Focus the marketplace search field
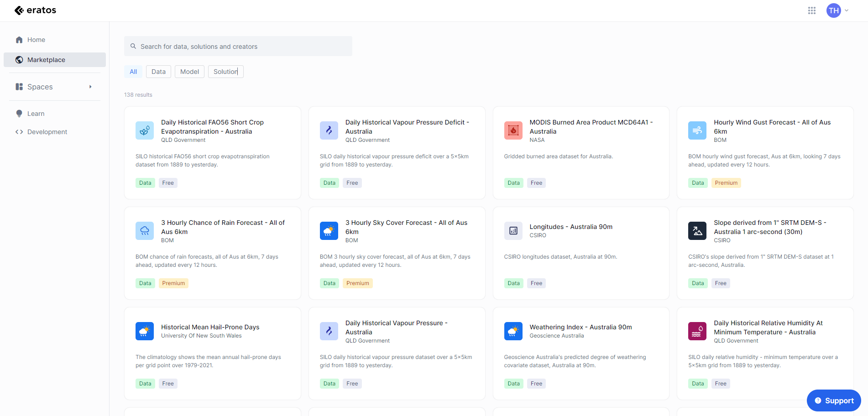 click(x=238, y=46)
